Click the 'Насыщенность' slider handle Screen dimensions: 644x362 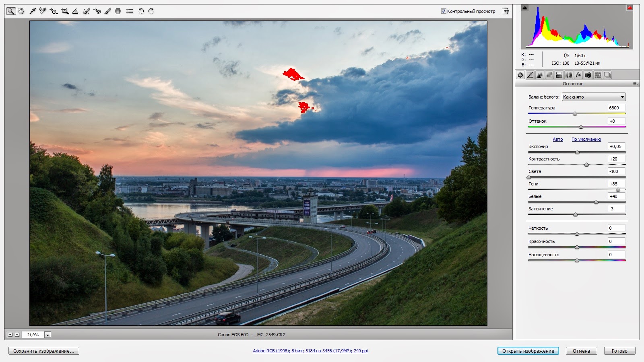click(x=577, y=261)
